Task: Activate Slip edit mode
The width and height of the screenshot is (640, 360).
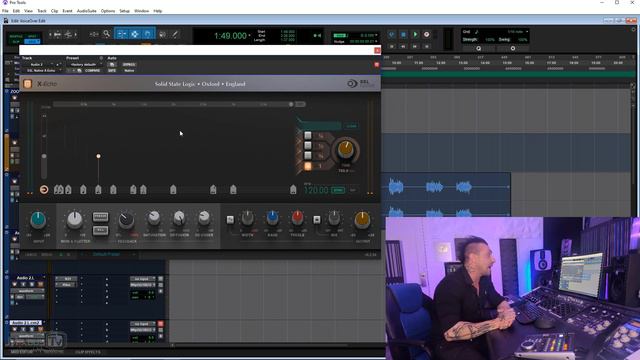Action: coord(16,42)
